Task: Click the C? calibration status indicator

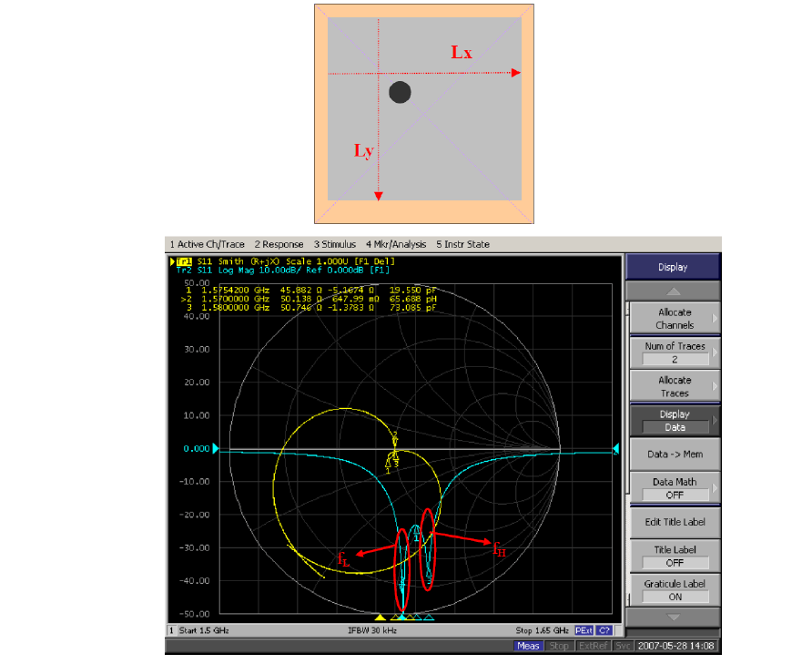Action: click(x=604, y=630)
